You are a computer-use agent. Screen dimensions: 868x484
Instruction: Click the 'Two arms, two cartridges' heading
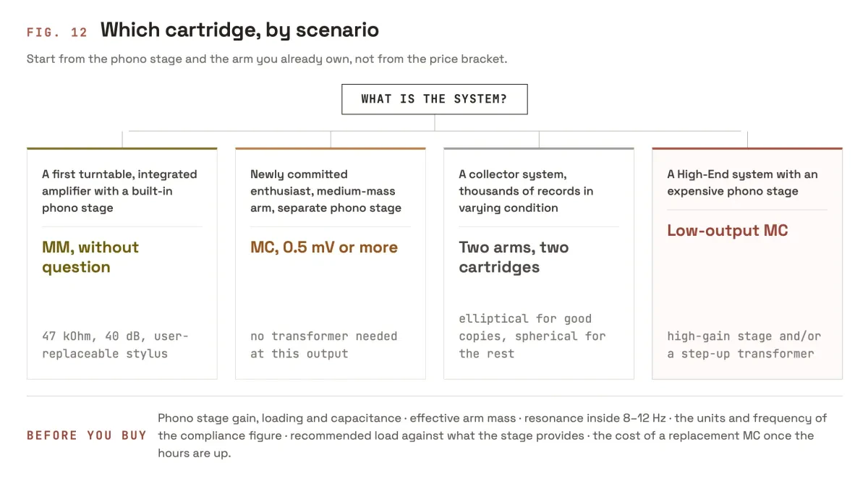514,257
